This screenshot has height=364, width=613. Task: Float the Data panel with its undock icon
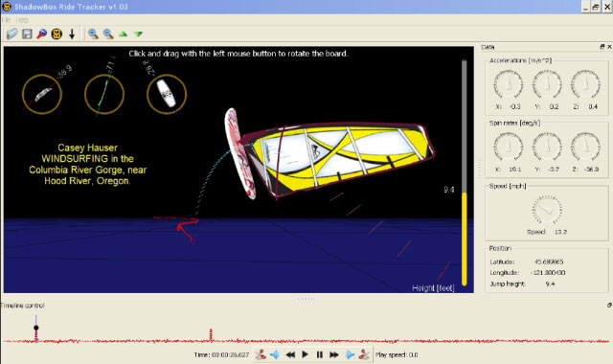[x=602, y=47]
